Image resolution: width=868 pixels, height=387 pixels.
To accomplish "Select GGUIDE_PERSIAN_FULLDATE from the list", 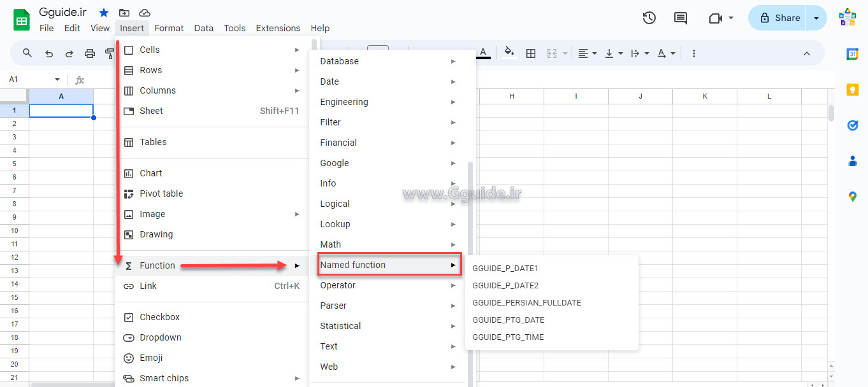I will click(x=526, y=302).
